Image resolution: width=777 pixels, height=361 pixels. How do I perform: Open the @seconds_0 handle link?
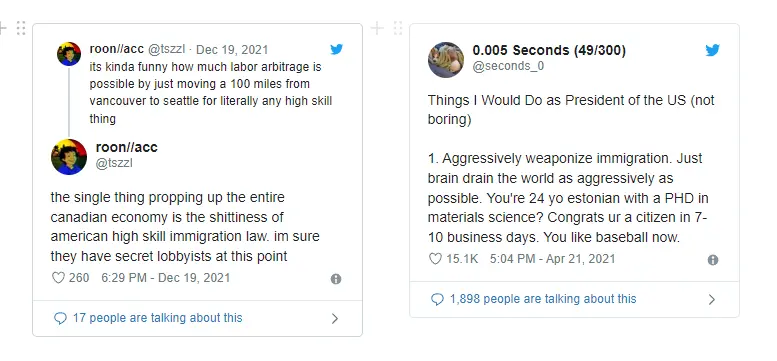point(508,66)
